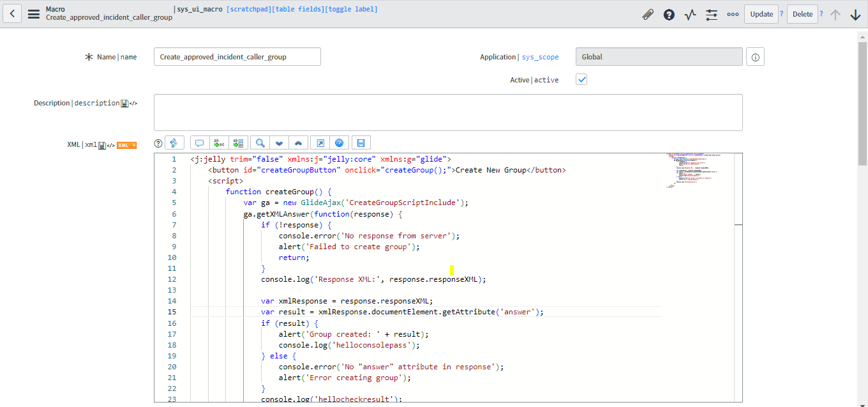The height and width of the screenshot is (407, 868).
Task: Uncheck the Active checkbox
Action: click(581, 79)
